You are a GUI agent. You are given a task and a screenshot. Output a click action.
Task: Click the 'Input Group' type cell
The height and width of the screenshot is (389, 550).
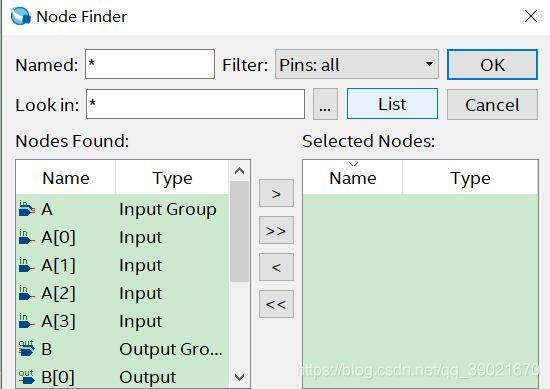tap(168, 210)
